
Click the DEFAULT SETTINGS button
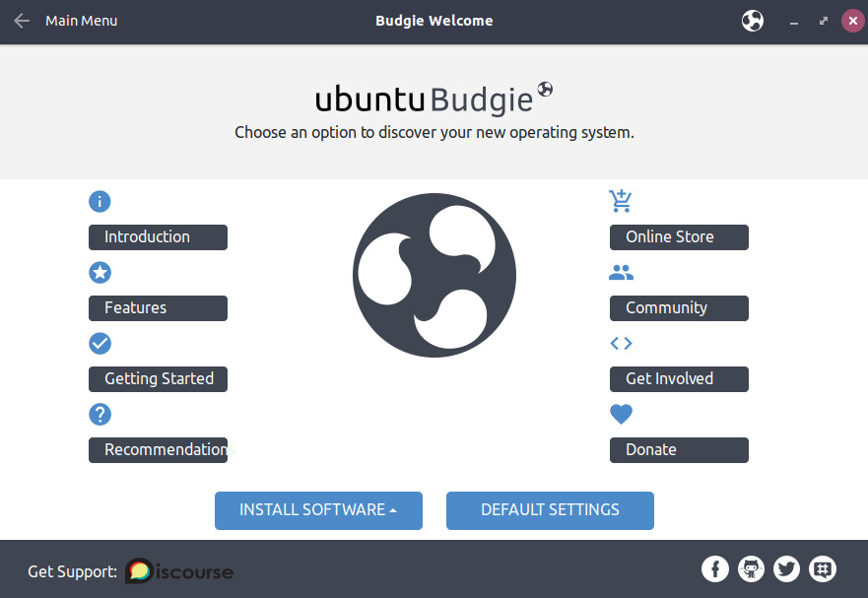coord(550,510)
